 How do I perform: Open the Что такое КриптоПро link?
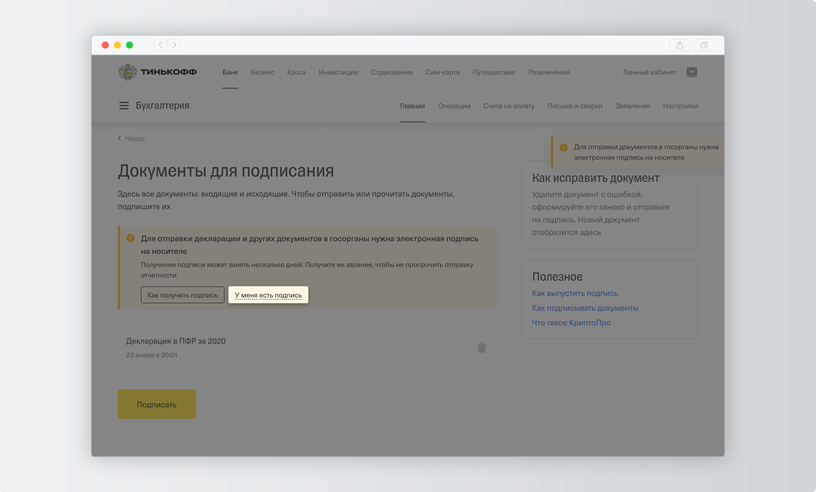(x=571, y=322)
